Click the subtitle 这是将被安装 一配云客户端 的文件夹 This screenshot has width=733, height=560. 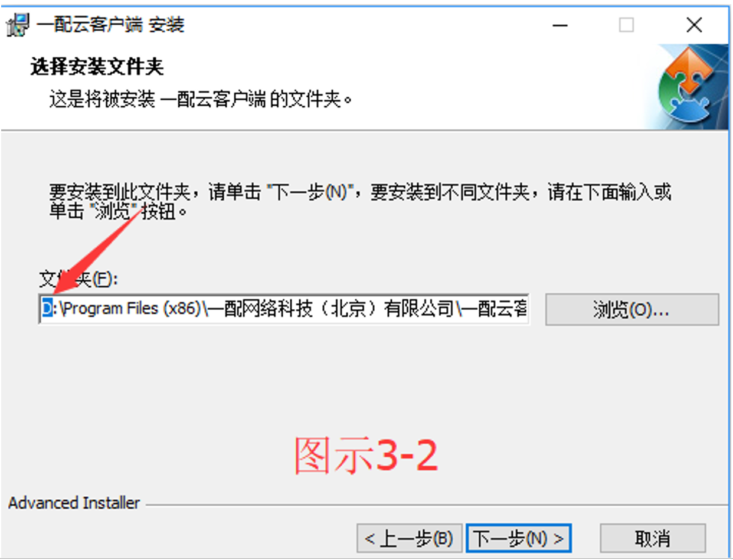(201, 100)
